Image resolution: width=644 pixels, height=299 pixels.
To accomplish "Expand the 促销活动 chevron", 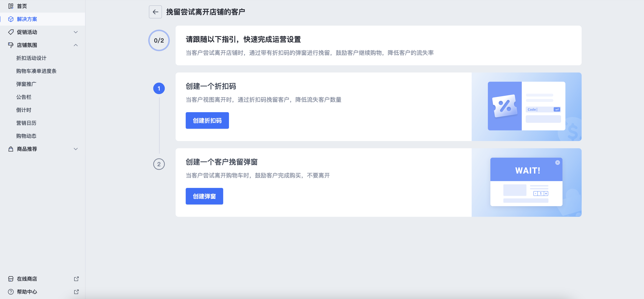I will 76,32.
